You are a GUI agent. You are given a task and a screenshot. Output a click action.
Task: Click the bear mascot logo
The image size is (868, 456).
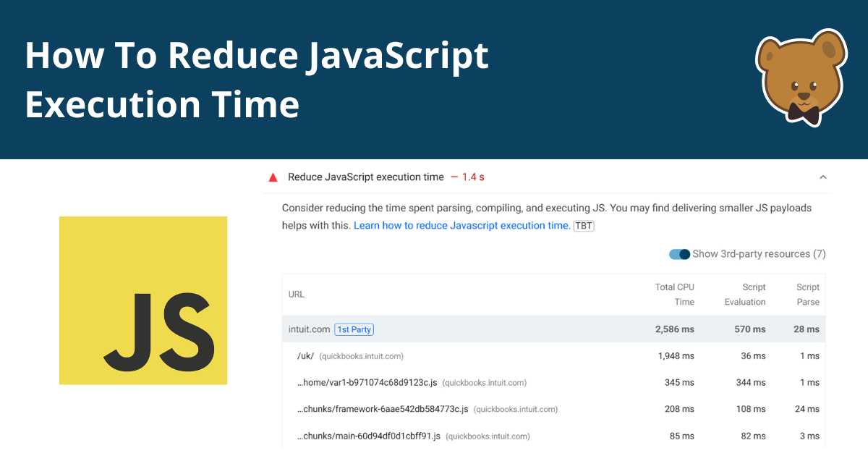tap(801, 78)
